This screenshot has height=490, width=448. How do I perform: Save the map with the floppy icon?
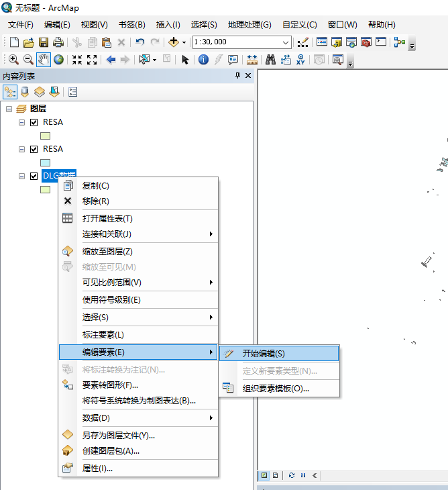tap(44, 42)
